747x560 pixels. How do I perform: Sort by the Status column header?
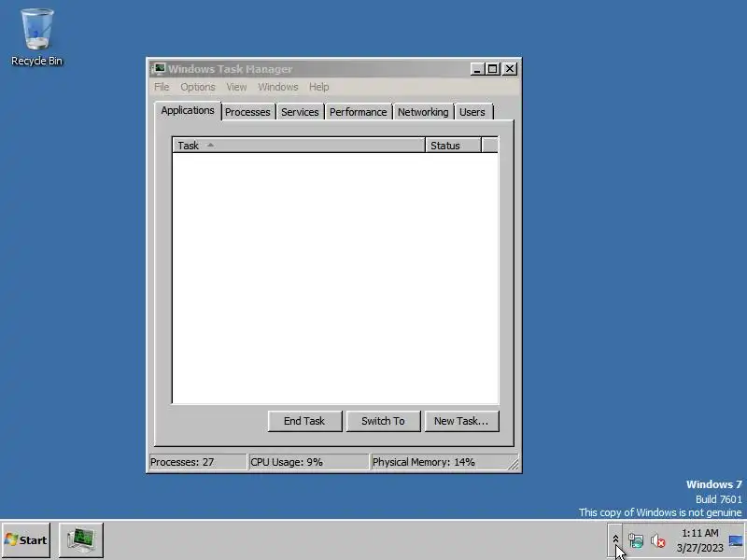point(453,146)
